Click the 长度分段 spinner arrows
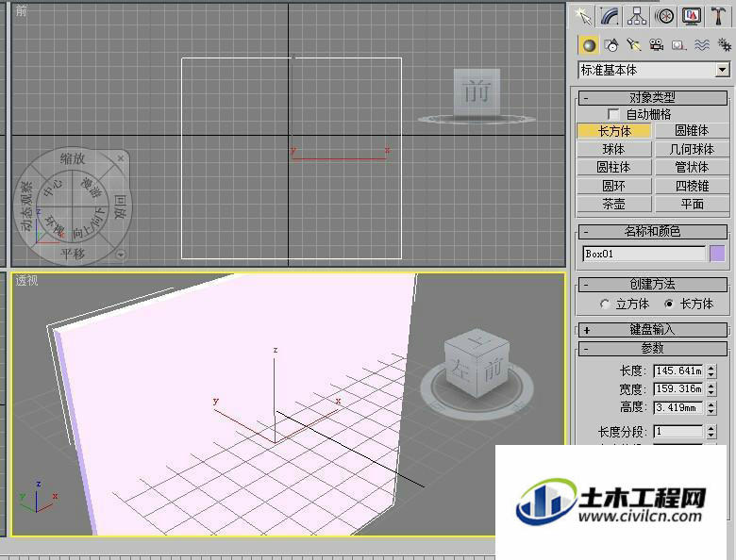Image resolution: width=736 pixels, height=560 pixels. 711,431
